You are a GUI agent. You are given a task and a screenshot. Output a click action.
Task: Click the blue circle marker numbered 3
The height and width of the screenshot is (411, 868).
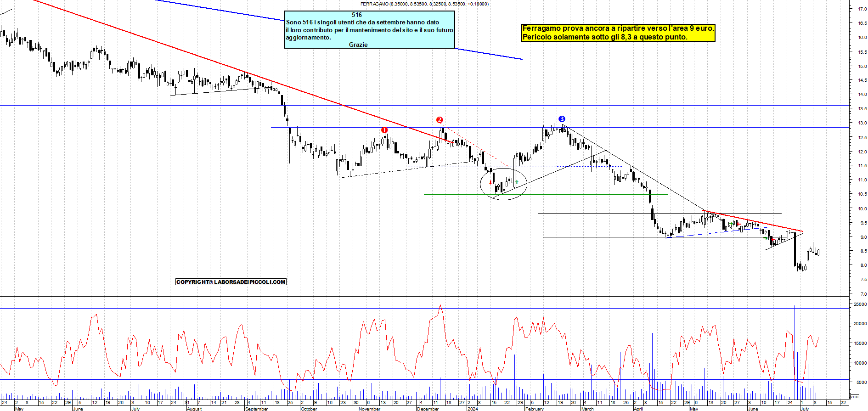[x=562, y=119]
